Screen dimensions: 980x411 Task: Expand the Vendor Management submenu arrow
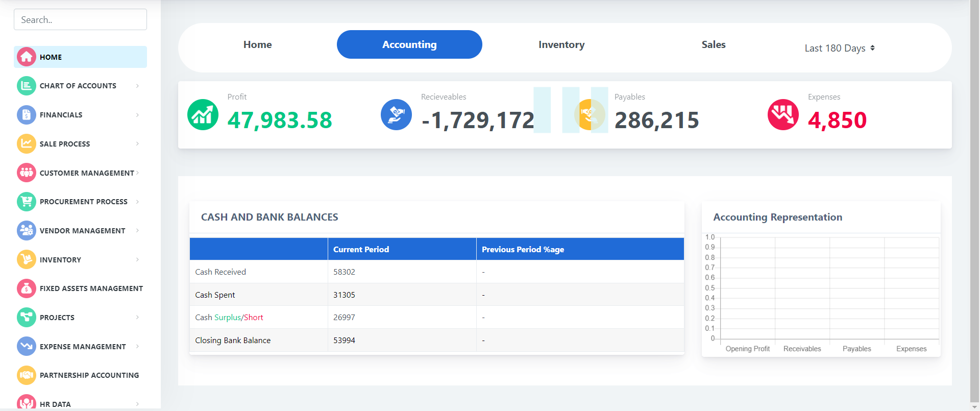coord(137,231)
